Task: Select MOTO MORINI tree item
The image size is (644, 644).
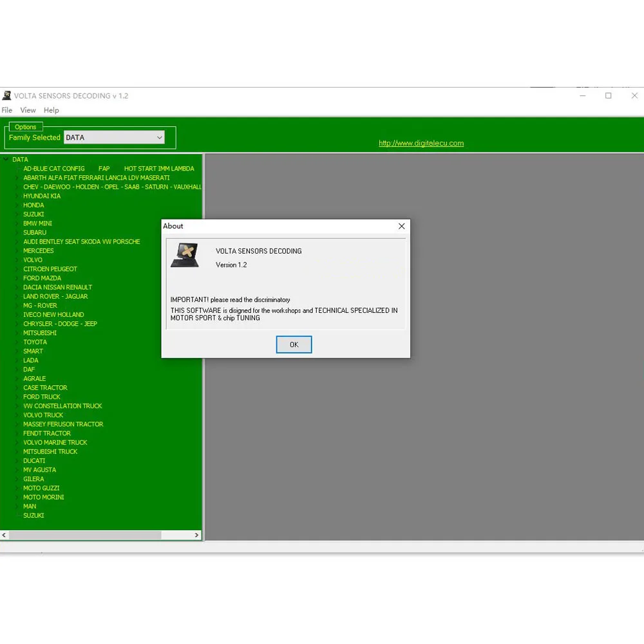Action: click(44, 497)
